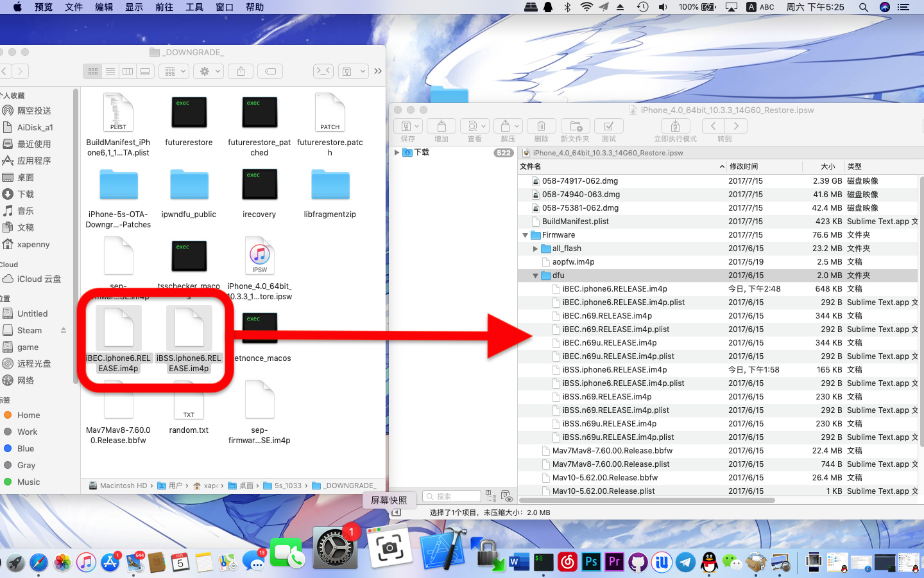This screenshot has height=578, width=924.
Task: Click 桌面 in the Finder path bar
Action: click(x=241, y=486)
